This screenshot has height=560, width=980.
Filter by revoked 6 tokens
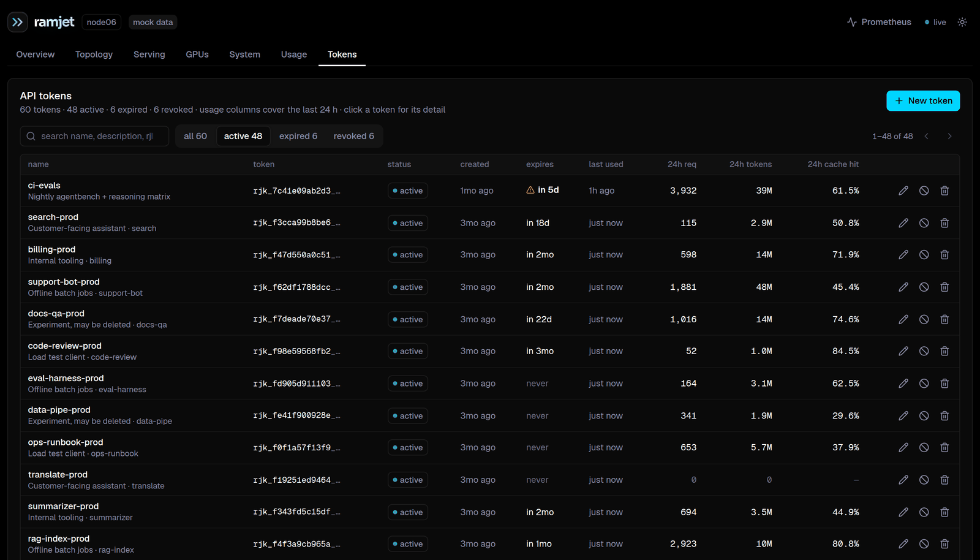(354, 136)
